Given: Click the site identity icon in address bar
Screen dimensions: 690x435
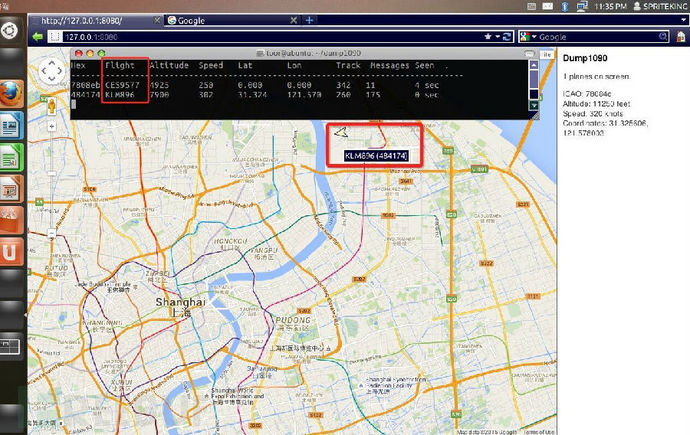Looking at the screenshot, I should [55, 37].
